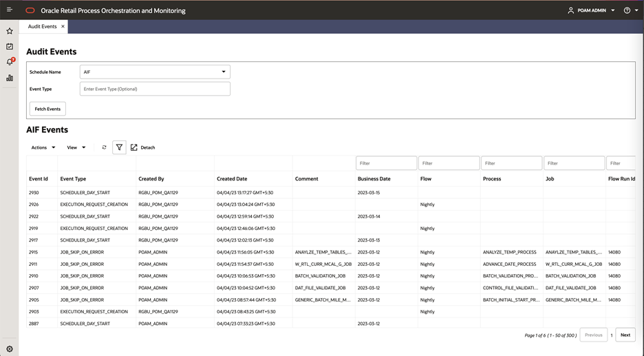Select event row 2930
The image size is (644, 356).
tap(331, 192)
